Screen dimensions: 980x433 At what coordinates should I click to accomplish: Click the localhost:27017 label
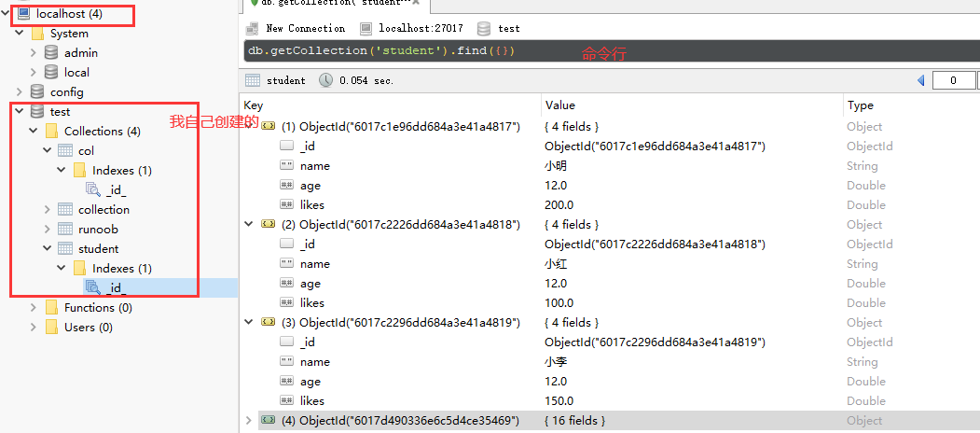click(x=421, y=28)
